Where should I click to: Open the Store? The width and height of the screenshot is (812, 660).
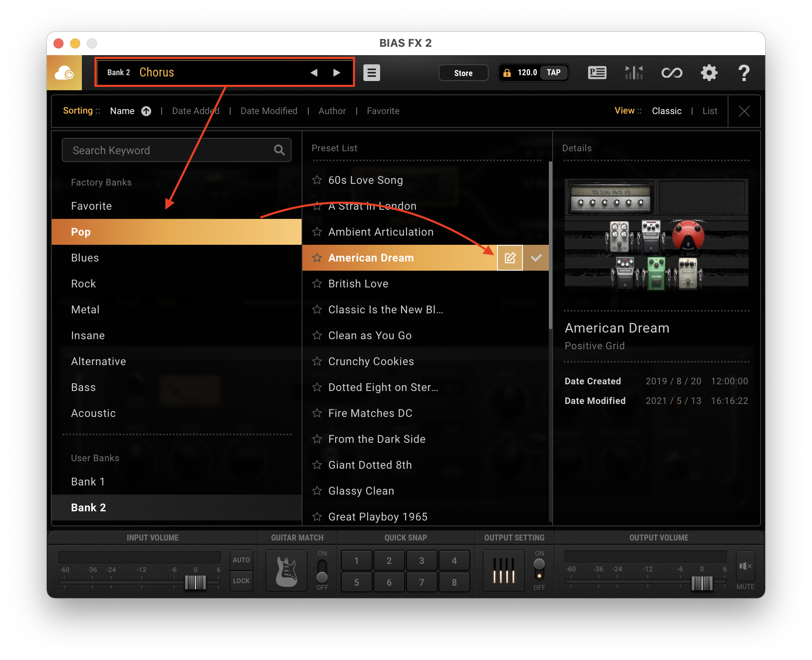pos(463,73)
